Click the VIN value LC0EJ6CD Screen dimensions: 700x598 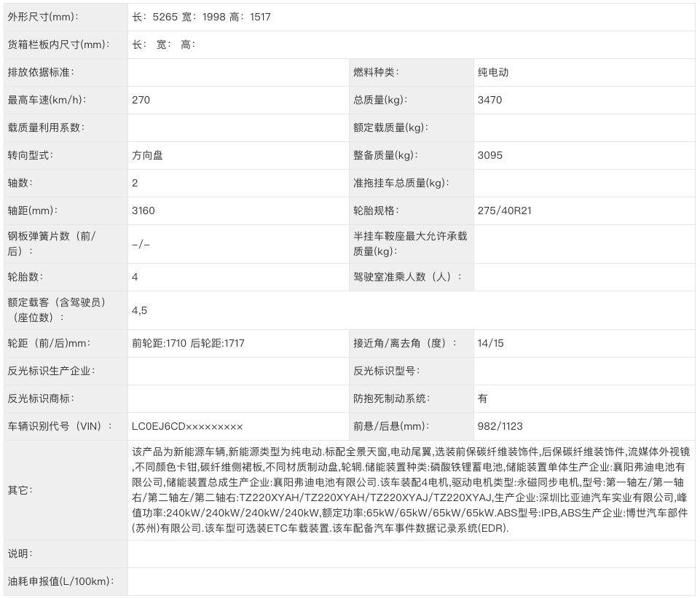coord(187,426)
